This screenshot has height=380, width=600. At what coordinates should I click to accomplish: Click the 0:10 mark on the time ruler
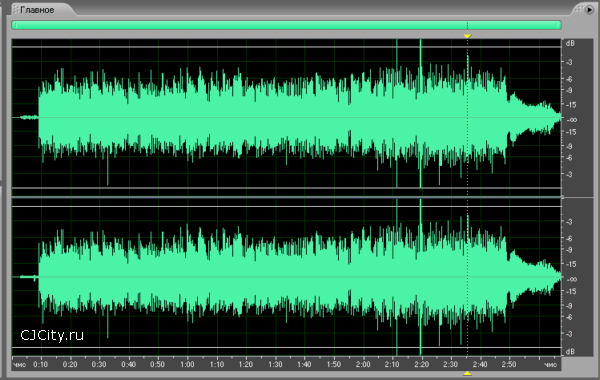41,364
